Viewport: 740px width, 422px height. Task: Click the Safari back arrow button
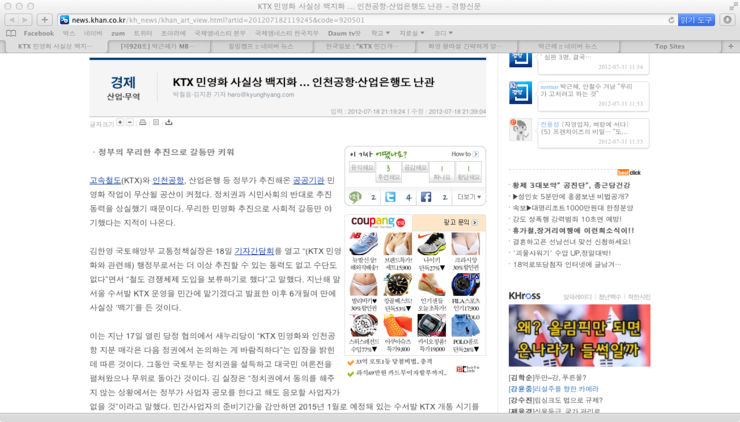(x=10, y=19)
